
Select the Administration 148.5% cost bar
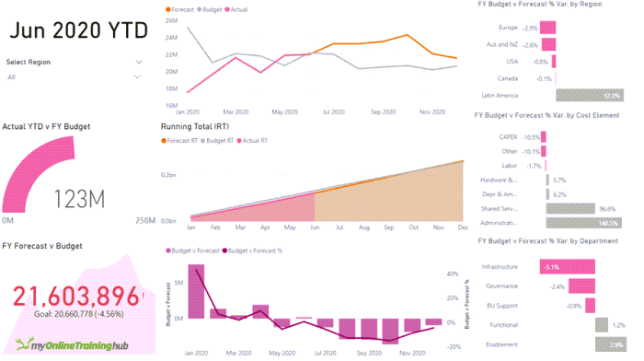tap(583, 223)
